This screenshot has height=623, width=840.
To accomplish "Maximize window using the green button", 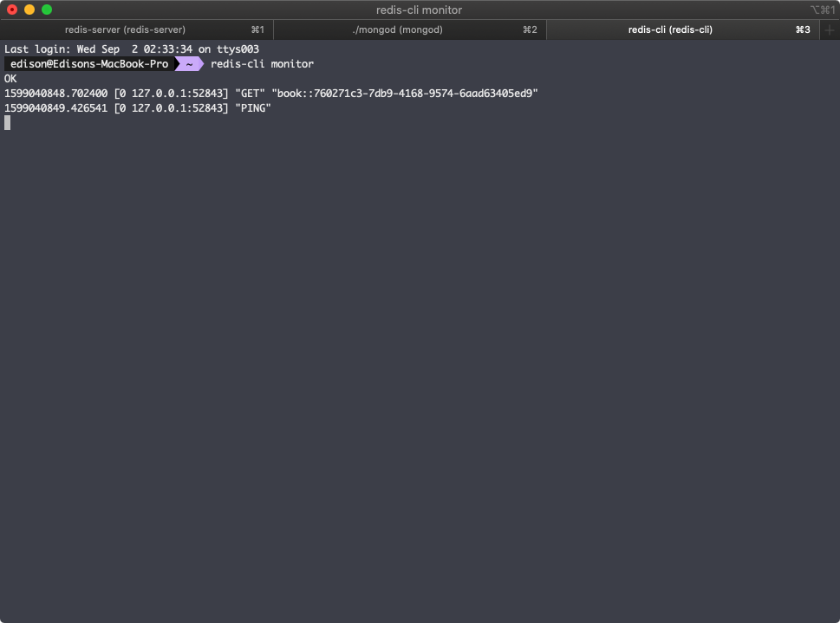I will tap(47, 10).
